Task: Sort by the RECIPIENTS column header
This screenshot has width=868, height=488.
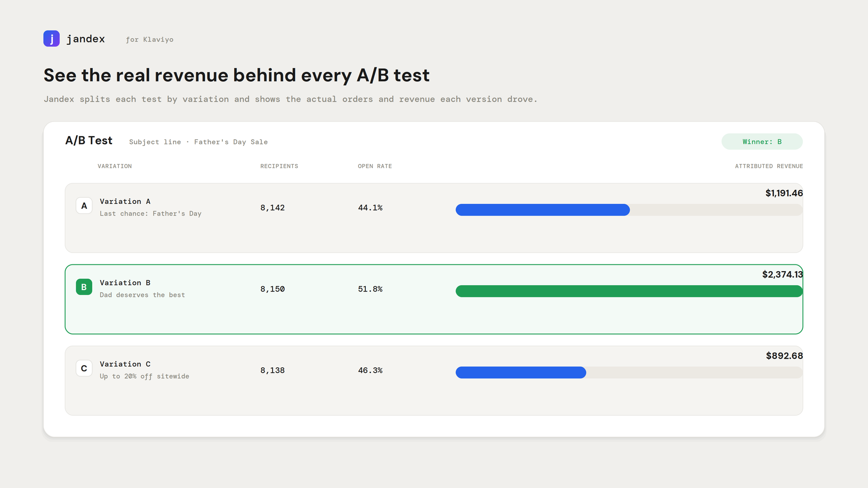Action: [x=279, y=166]
